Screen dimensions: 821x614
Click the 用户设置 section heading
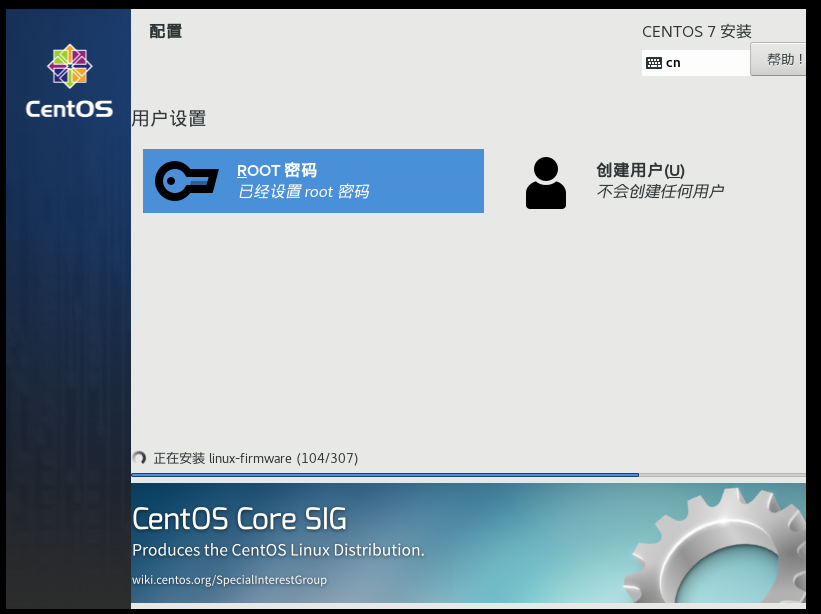pos(169,118)
